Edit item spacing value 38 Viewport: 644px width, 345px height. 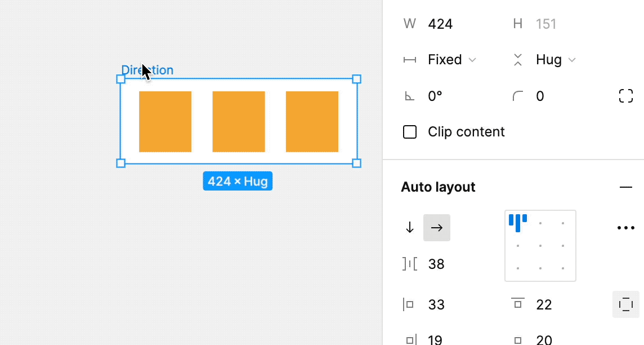(436, 264)
